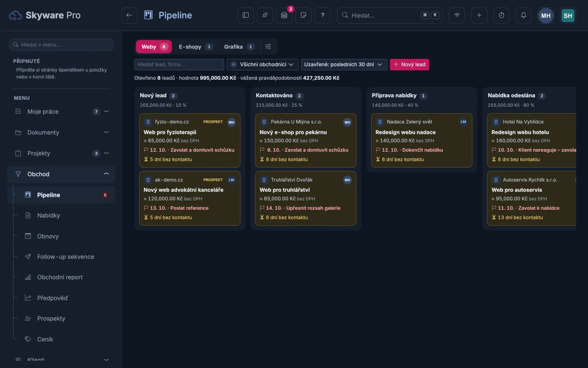The image size is (588, 368).
Task: Switch to the E-shopy tab
Action: click(x=195, y=47)
